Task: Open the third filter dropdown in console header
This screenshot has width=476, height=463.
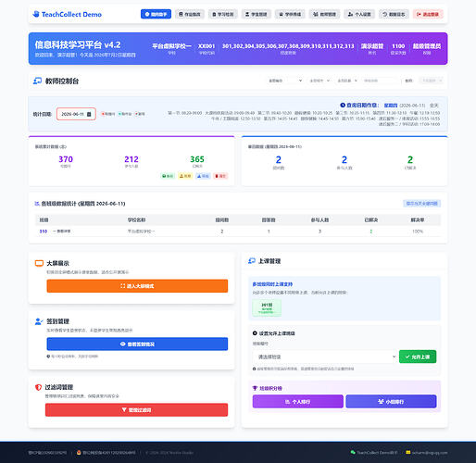Action: (x=347, y=81)
